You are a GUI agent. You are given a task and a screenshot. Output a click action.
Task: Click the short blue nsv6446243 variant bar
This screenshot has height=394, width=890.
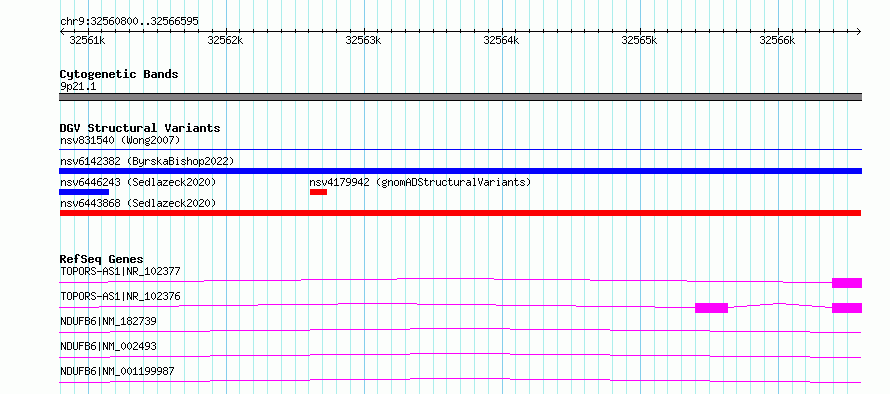(84, 192)
